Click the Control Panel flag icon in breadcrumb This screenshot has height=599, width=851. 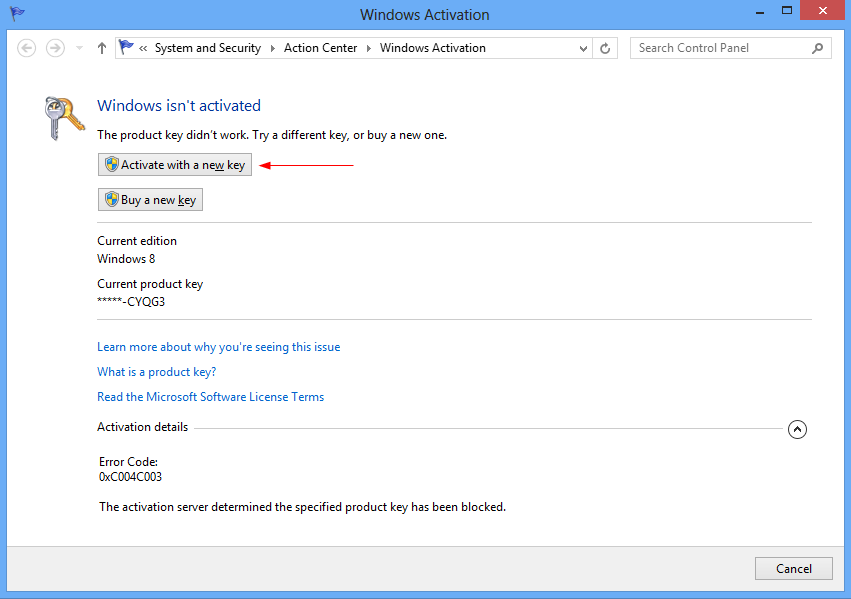pos(126,47)
